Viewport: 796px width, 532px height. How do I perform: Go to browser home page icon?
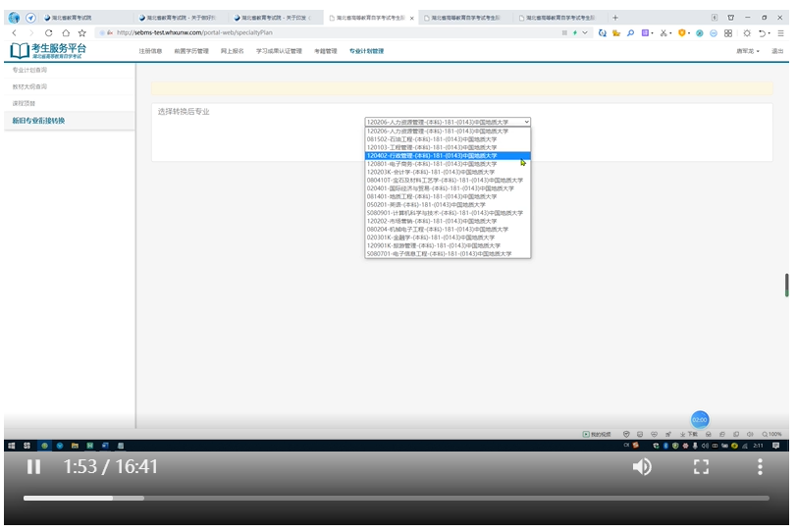(x=66, y=32)
